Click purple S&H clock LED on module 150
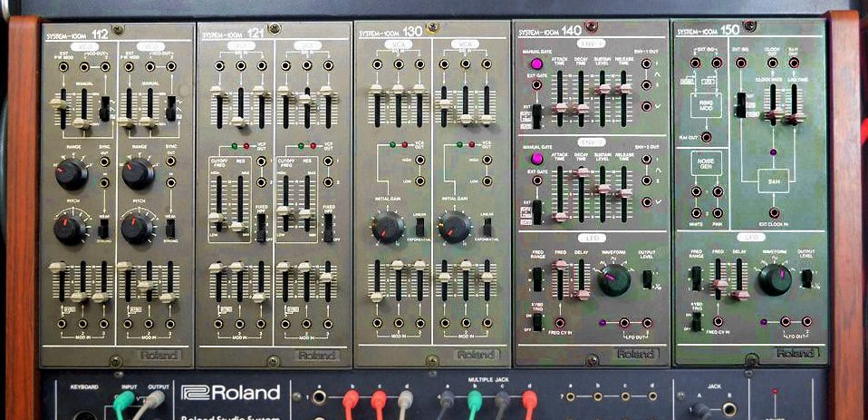 tap(774, 151)
